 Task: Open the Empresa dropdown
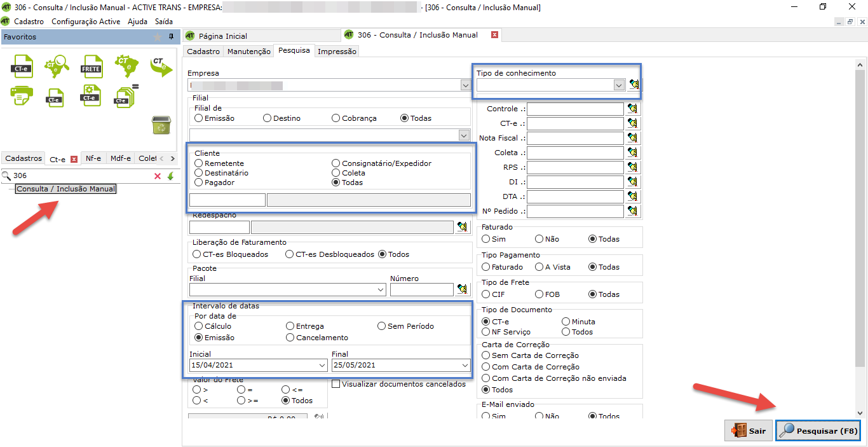tap(466, 85)
